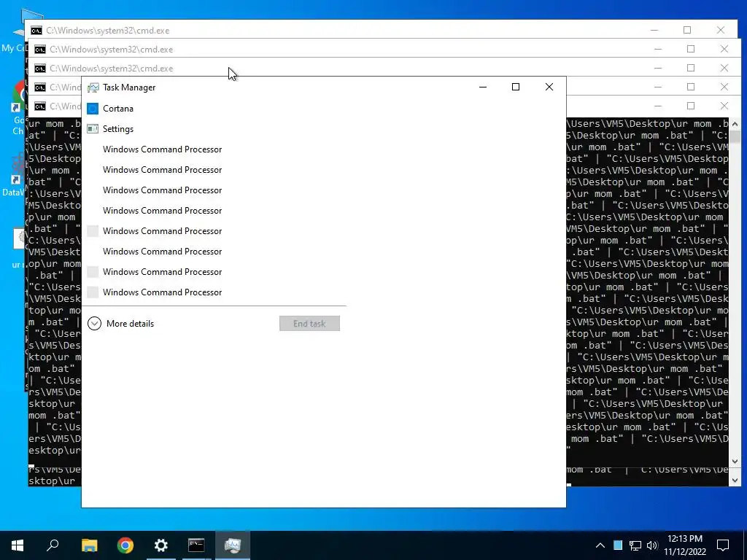Select the Settings app entry
This screenshot has height=560, width=747.
[x=214, y=129]
